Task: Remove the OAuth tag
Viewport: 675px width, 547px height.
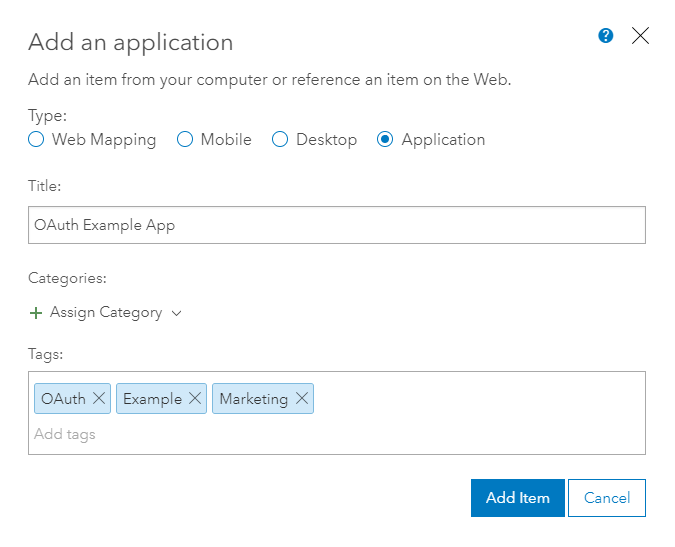Action: tap(99, 399)
